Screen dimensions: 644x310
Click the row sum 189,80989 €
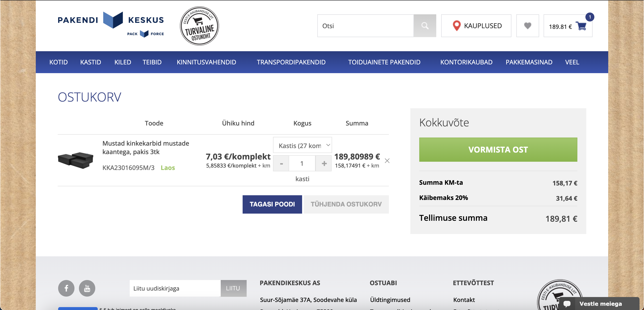(x=357, y=157)
